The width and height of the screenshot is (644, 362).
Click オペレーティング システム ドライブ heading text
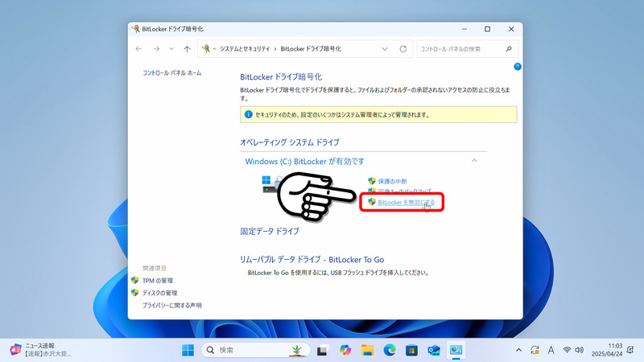[290, 142]
